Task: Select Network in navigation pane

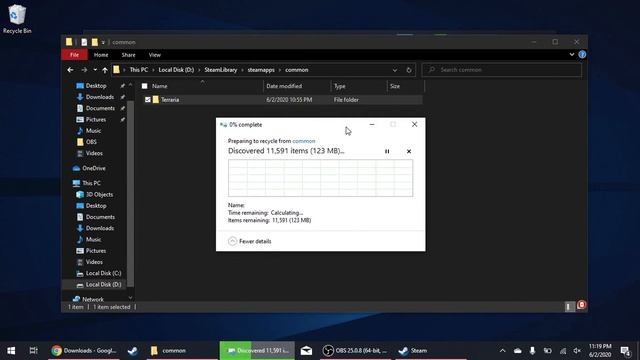Action: click(93, 299)
